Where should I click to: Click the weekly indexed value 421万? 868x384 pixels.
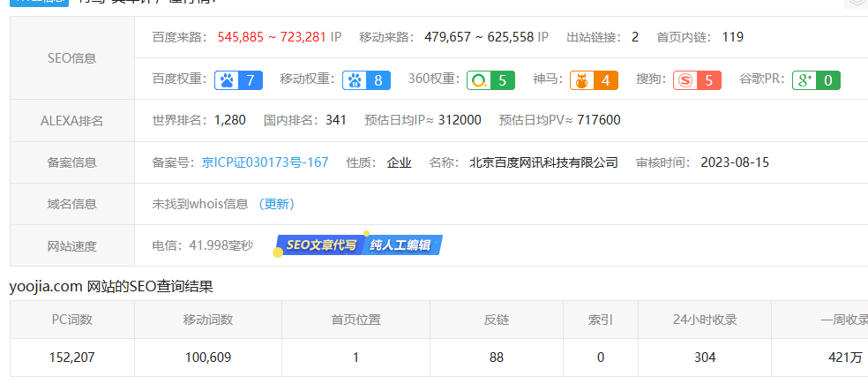pos(845,358)
